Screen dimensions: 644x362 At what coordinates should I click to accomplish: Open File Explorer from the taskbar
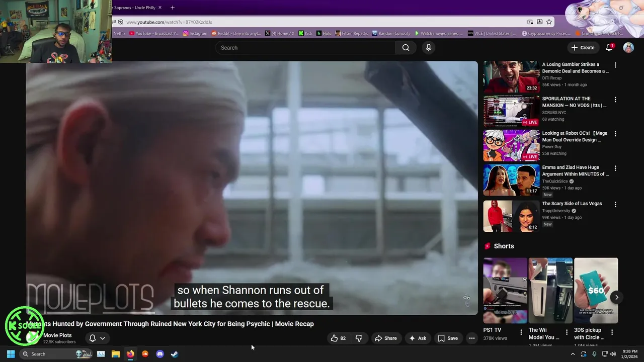[x=116, y=354]
